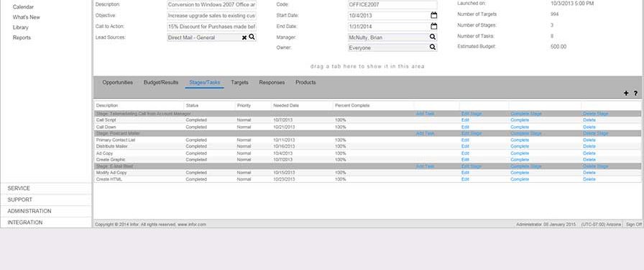Open Library in the sidebar

pyautogui.click(x=21, y=27)
